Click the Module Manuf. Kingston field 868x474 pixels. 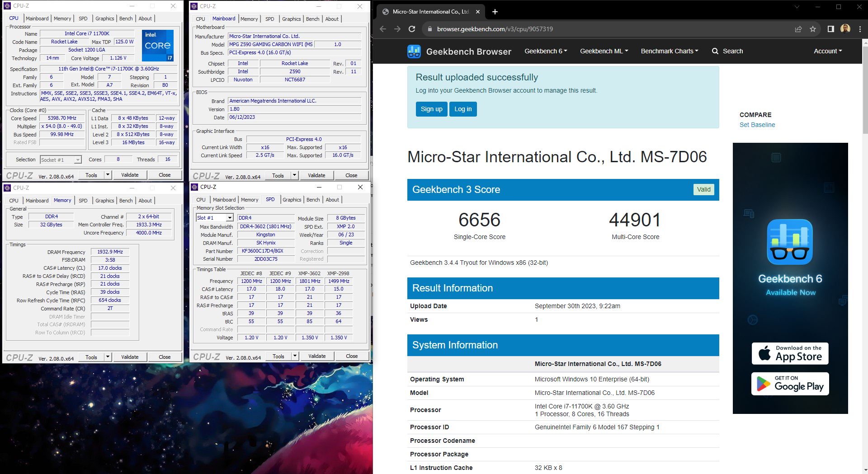[x=265, y=235]
